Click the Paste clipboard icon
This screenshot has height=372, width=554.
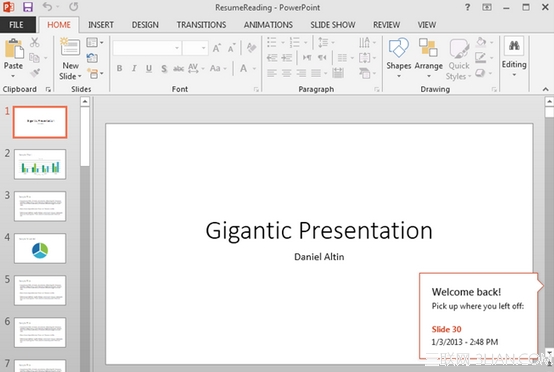(14, 49)
